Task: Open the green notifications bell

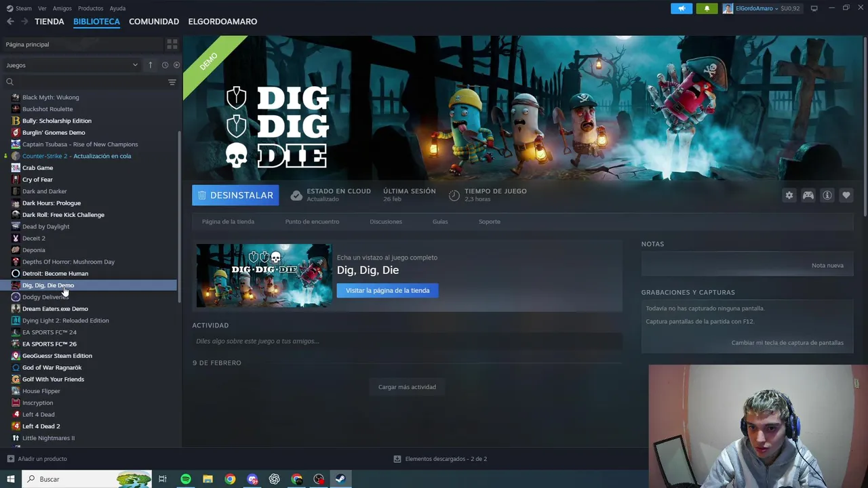Action: 707,8
